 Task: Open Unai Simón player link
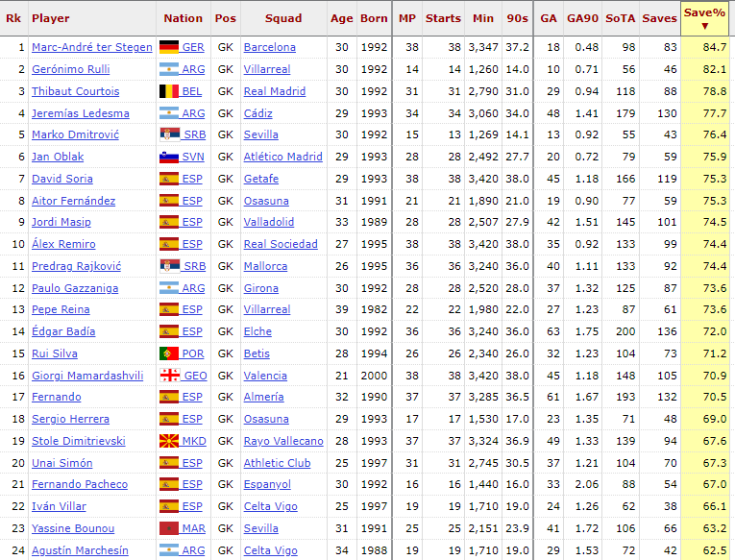click(x=62, y=463)
